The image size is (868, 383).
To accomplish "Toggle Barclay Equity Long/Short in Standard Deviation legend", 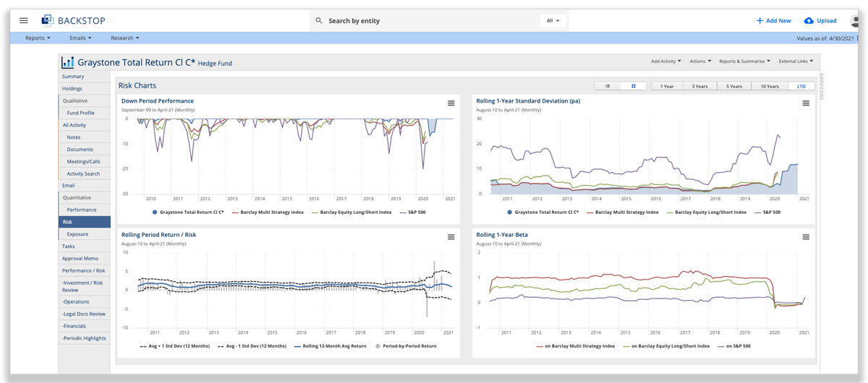I will (706, 212).
